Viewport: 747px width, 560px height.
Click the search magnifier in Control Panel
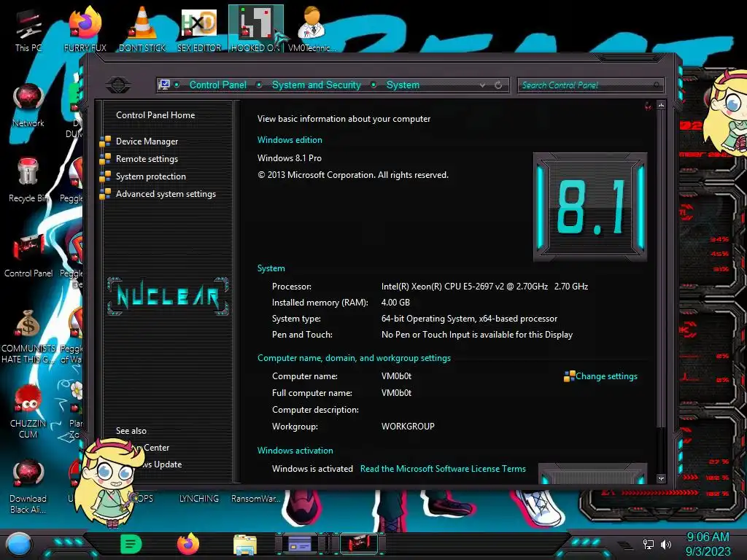(x=657, y=85)
